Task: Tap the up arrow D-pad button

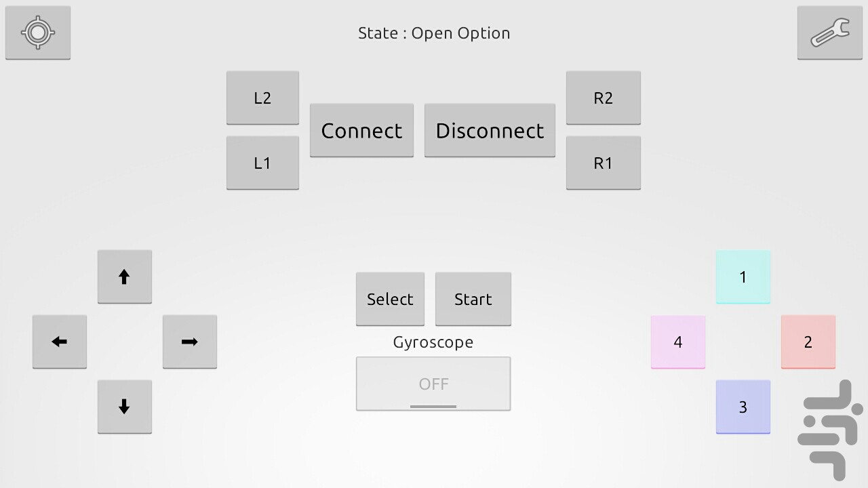Action: pos(125,277)
